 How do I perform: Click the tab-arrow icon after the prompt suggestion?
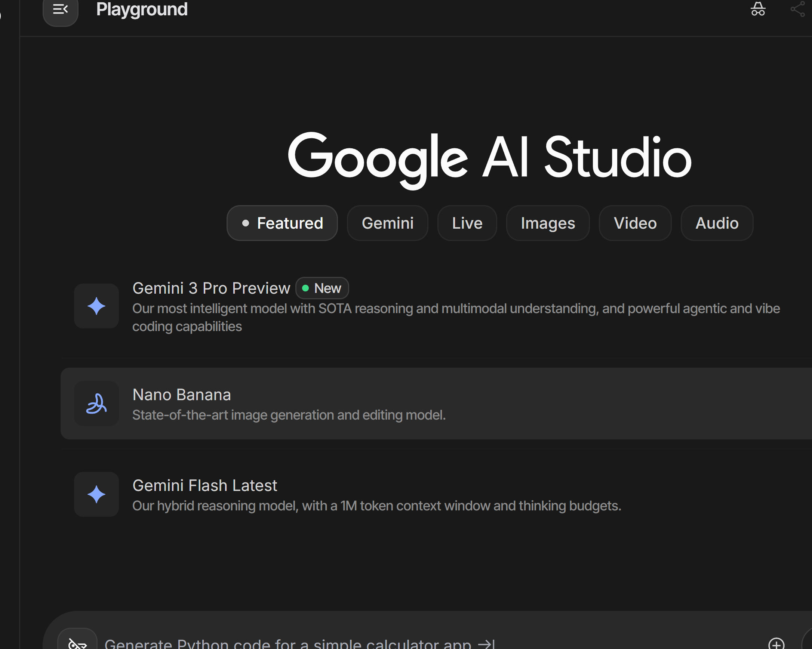tap(486, 644)
